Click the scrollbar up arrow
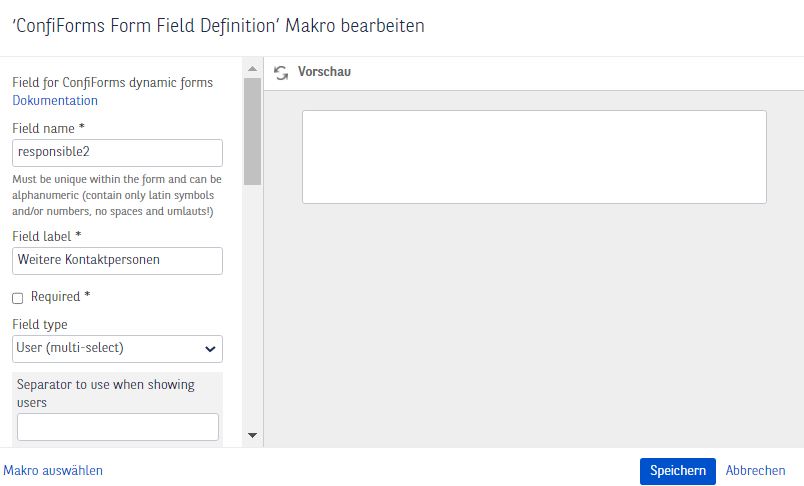 coord(252,69)
